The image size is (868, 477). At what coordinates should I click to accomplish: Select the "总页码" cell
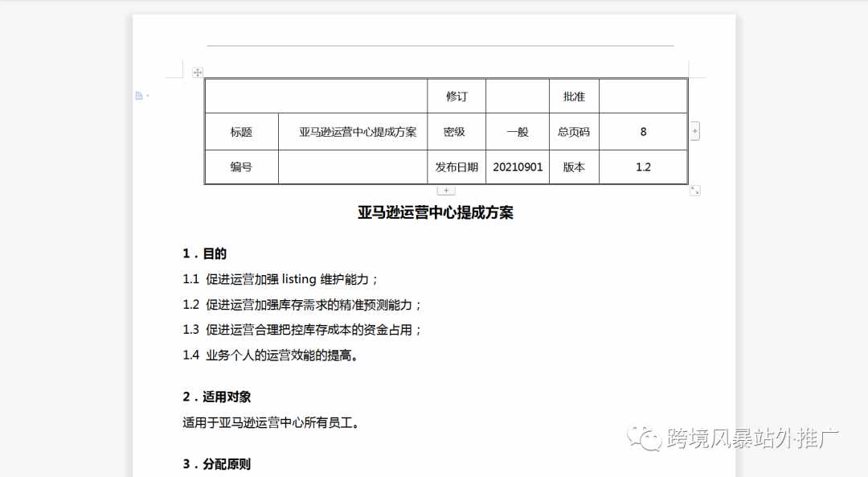[574, 132]
